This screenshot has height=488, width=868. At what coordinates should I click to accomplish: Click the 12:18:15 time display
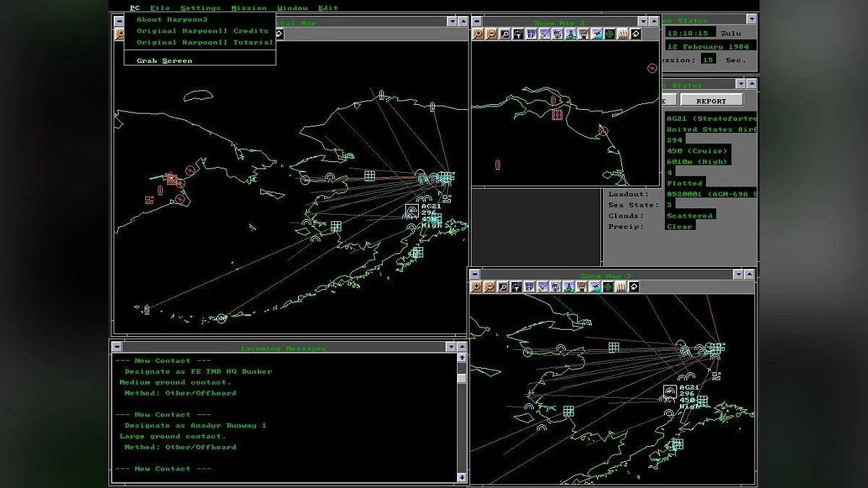[691, 32]
